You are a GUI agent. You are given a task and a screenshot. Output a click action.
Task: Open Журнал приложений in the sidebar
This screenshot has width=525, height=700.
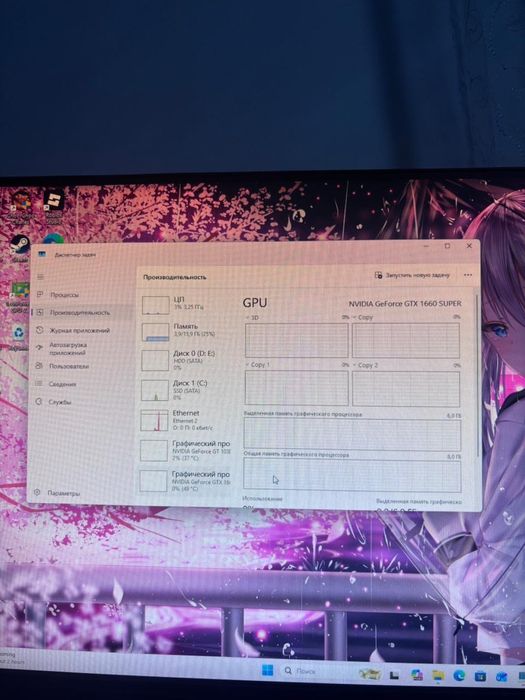click(x=82, y=330)
